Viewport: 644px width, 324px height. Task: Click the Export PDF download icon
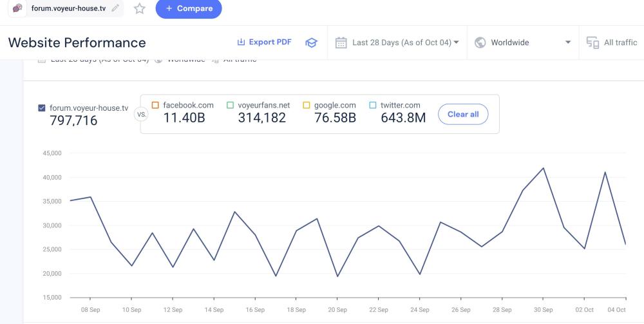tap(241, 43)
